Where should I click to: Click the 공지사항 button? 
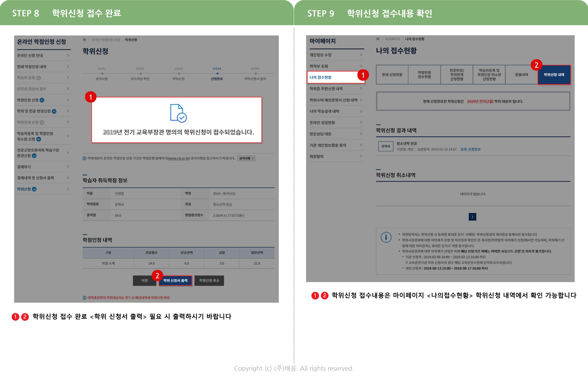pyautogui.click(x=246, y=158)
